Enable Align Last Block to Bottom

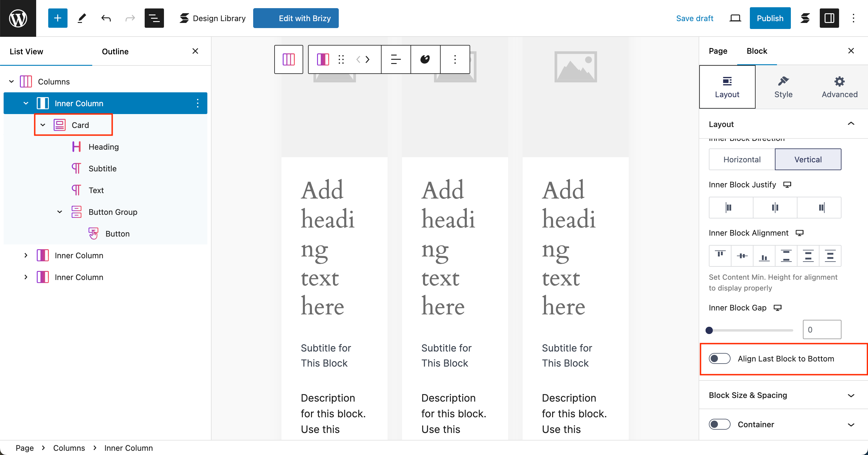719,358
